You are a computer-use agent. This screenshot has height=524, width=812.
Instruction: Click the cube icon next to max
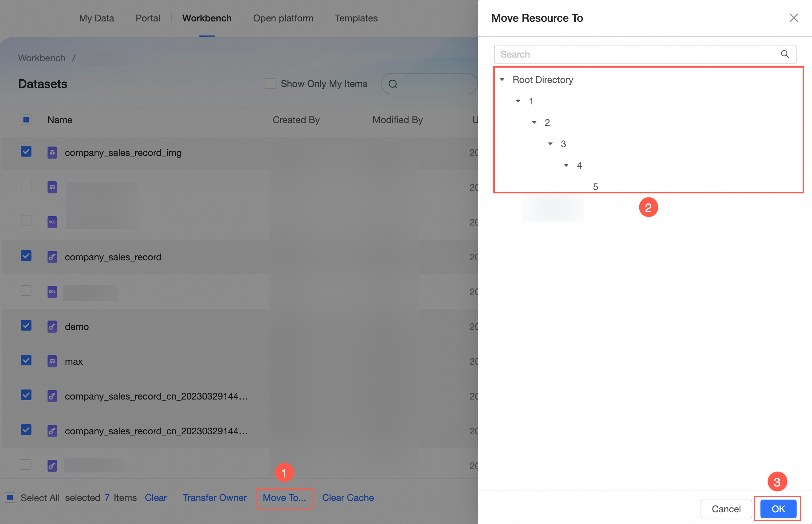click(52, 361)
